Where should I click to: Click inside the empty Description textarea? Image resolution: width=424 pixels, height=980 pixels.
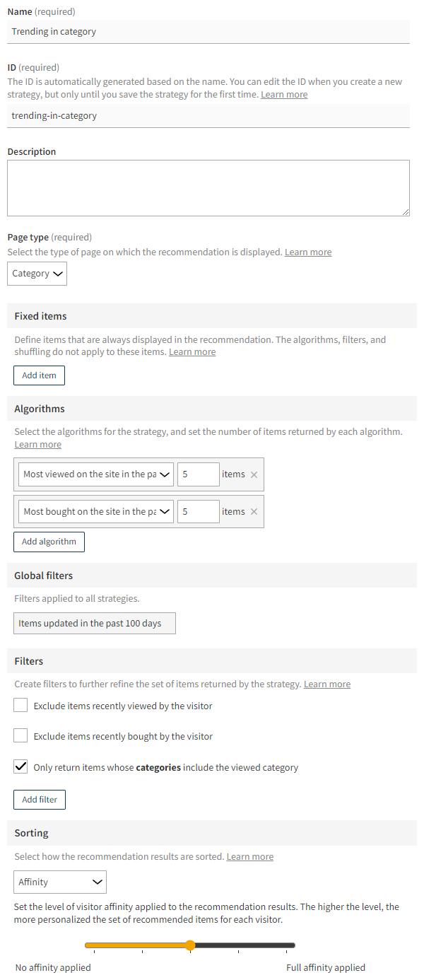pyautogui.click(x=208, y=187)
